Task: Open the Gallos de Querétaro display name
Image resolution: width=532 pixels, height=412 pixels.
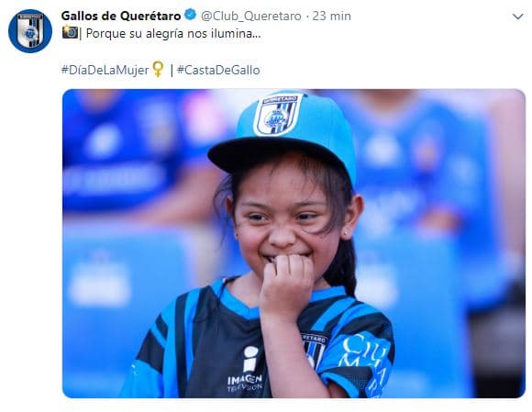Action: 121,16
